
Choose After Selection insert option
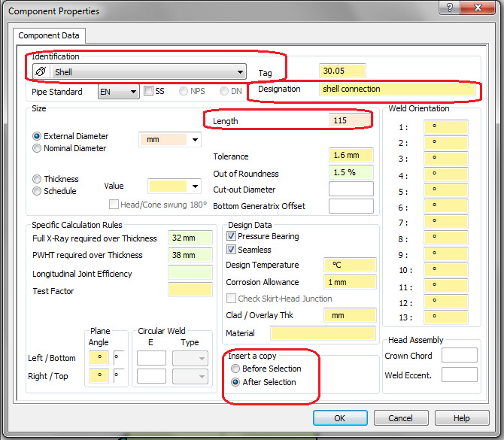tap(235, 382)
